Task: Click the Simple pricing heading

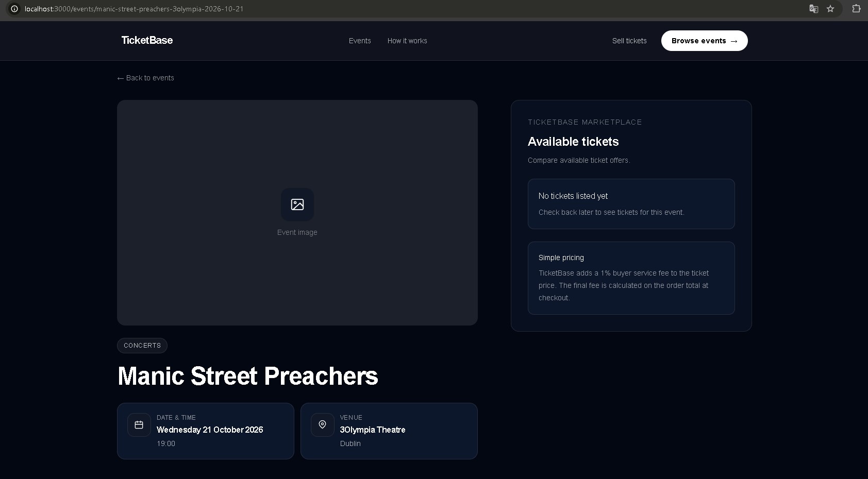Action: [x=561, y=258]
